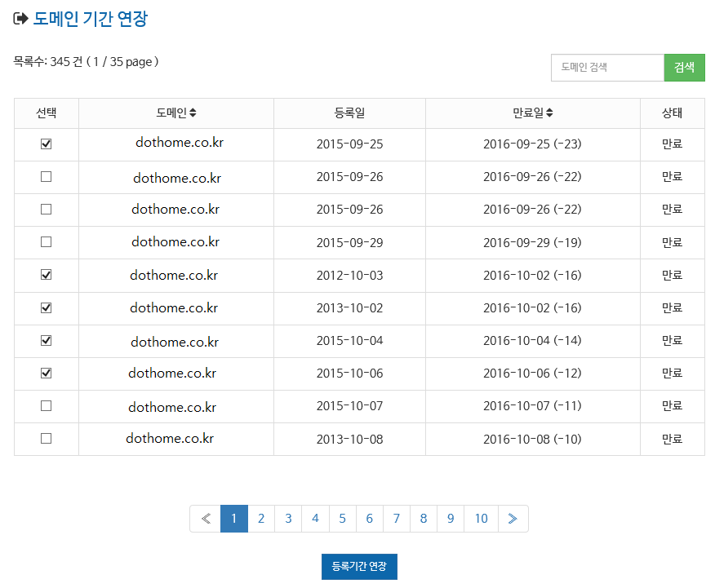This screenshot has height=588, width=715.
Task: Go to page 7
Action: point(396,519)
